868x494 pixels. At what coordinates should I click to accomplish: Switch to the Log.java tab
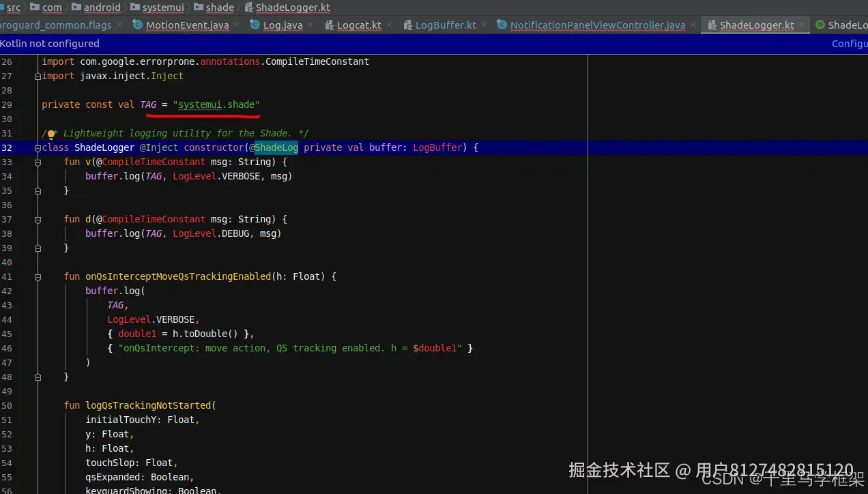tap(283, 25)
